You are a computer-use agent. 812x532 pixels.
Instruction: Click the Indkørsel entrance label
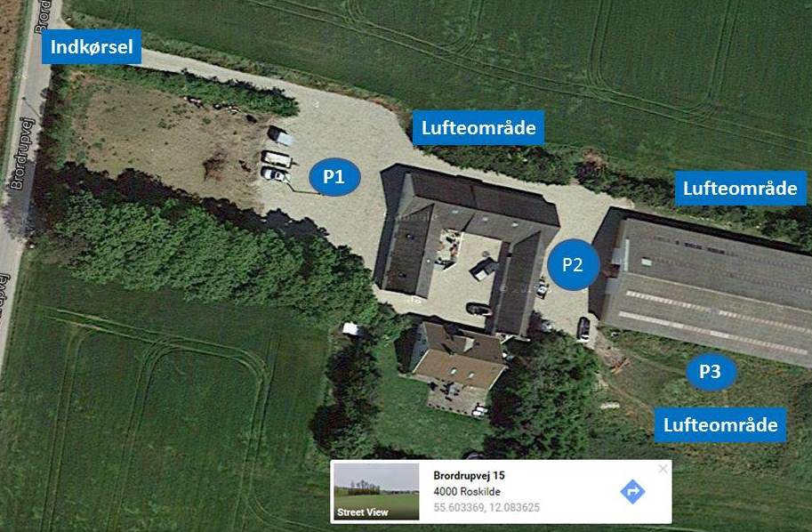[x=92, y=47]
